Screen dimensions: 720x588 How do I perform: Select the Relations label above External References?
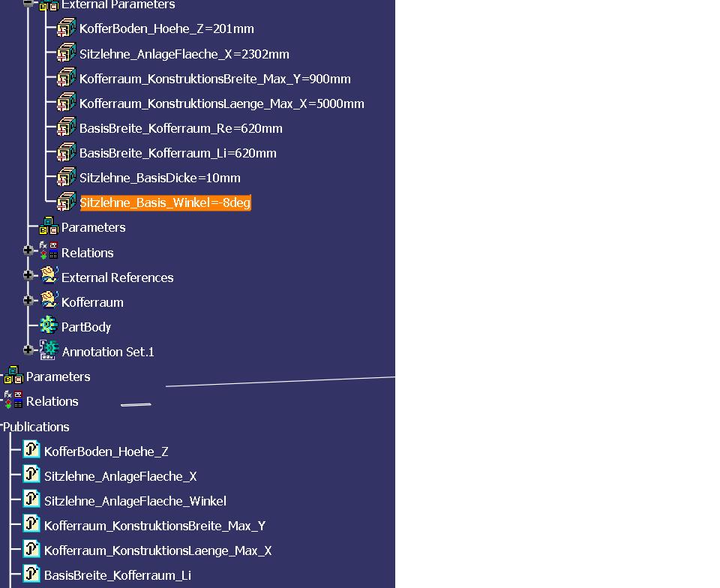[87, 253]
